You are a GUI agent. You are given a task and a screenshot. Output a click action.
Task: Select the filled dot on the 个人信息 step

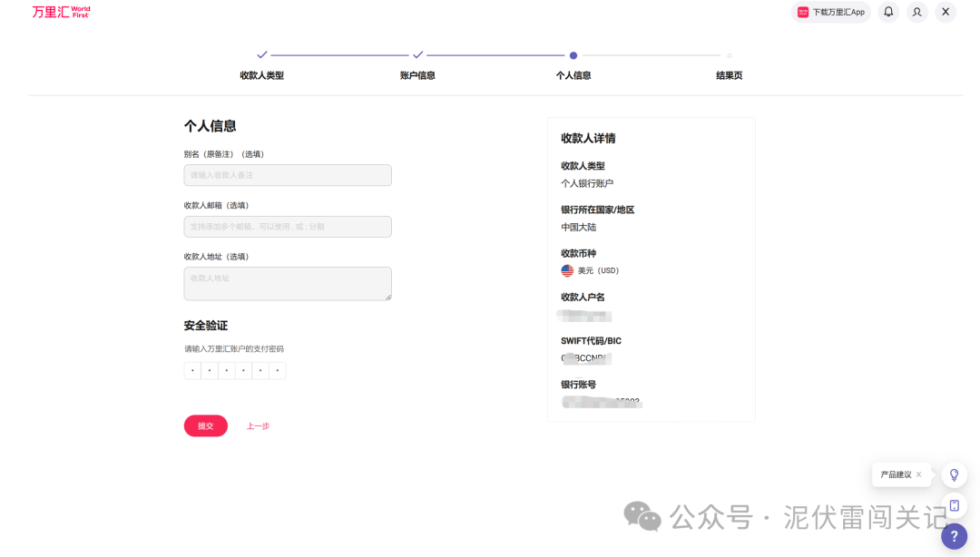click(x=573, y=54)
